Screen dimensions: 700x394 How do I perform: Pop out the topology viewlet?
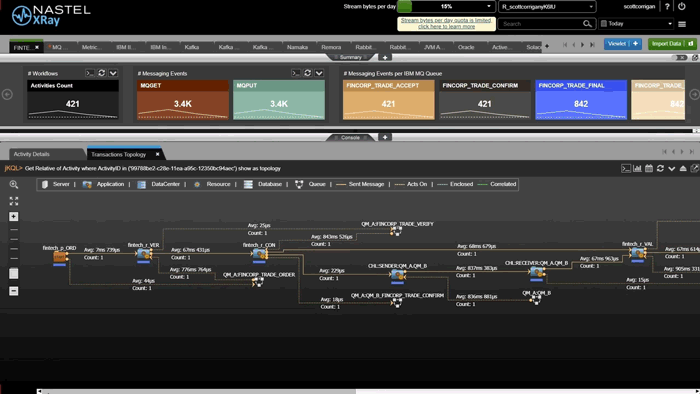694,169
